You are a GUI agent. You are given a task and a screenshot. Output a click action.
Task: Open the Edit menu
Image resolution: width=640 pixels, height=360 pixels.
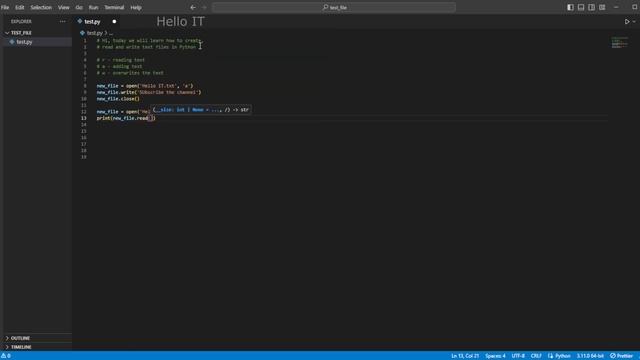point(20,7)
